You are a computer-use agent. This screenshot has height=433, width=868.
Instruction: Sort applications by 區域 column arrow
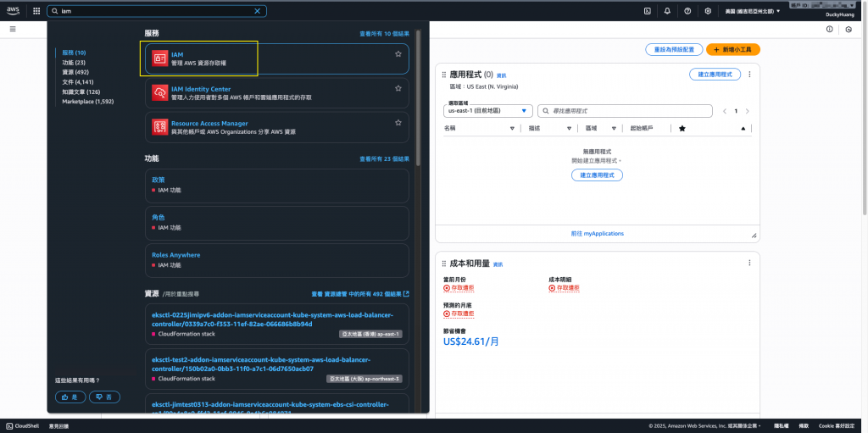coord(614,129)
